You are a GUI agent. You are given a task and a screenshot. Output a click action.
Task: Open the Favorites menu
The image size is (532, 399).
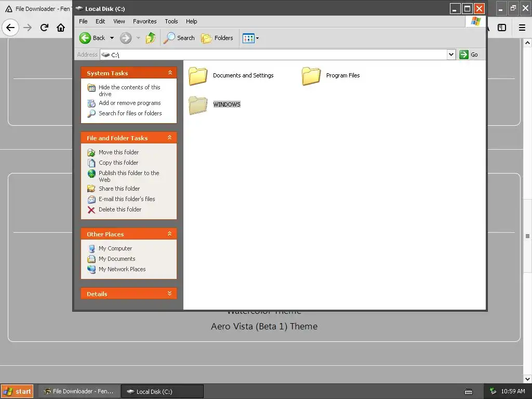[145, 21]
